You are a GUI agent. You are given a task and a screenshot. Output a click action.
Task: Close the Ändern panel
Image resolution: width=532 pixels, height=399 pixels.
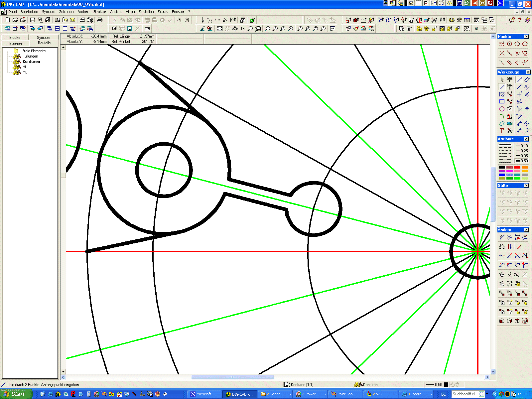pyautogui.click(x=526, y=230)
